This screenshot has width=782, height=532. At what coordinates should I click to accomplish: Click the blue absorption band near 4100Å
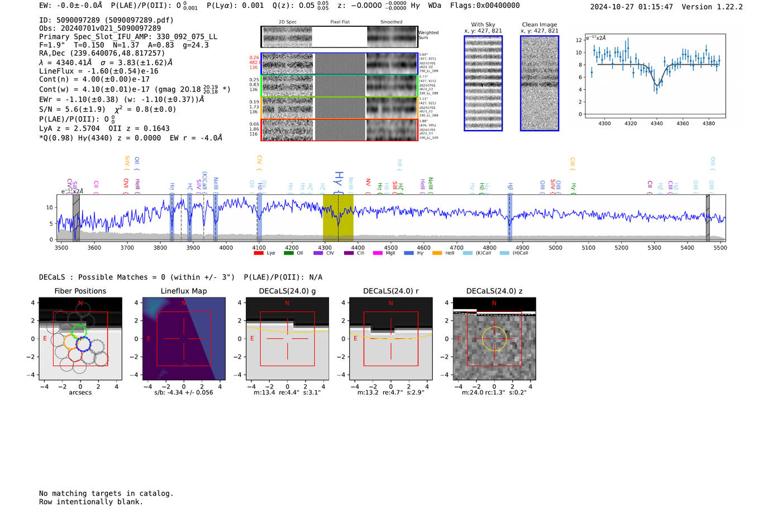[259, 218]
